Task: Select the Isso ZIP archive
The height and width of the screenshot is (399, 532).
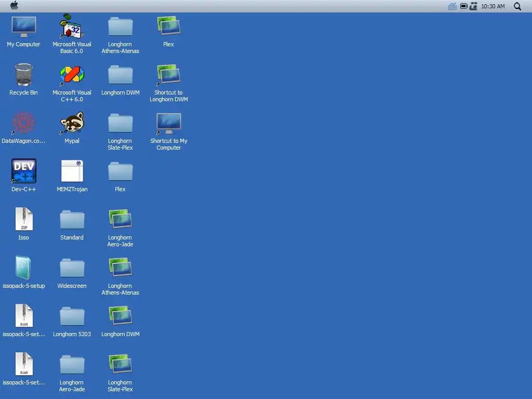Action: (x=23, y=219)
